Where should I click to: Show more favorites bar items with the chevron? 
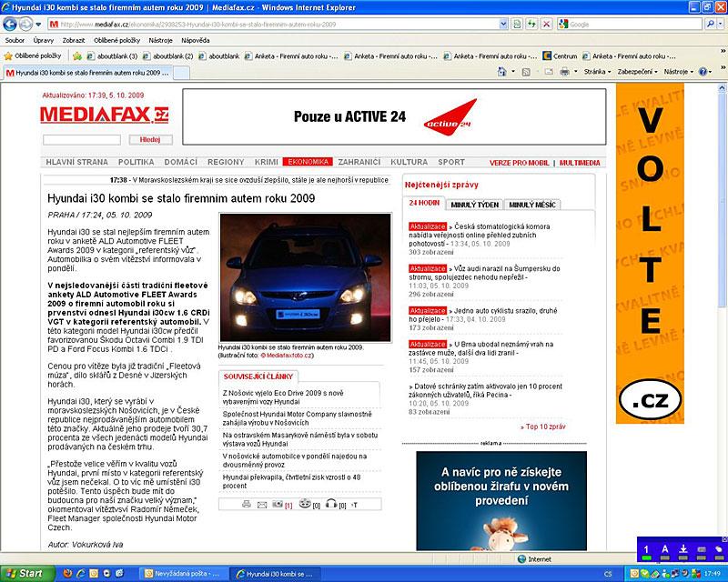[x=723, y=51]
